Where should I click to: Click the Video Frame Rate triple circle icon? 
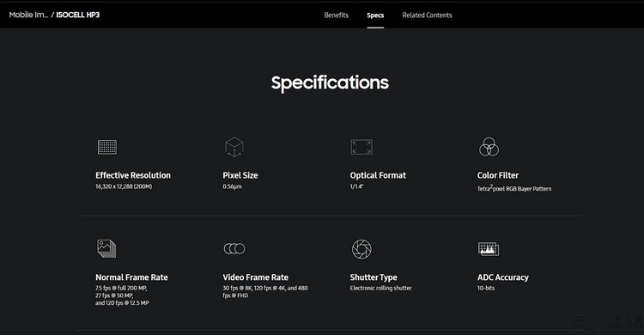[234, 249]
